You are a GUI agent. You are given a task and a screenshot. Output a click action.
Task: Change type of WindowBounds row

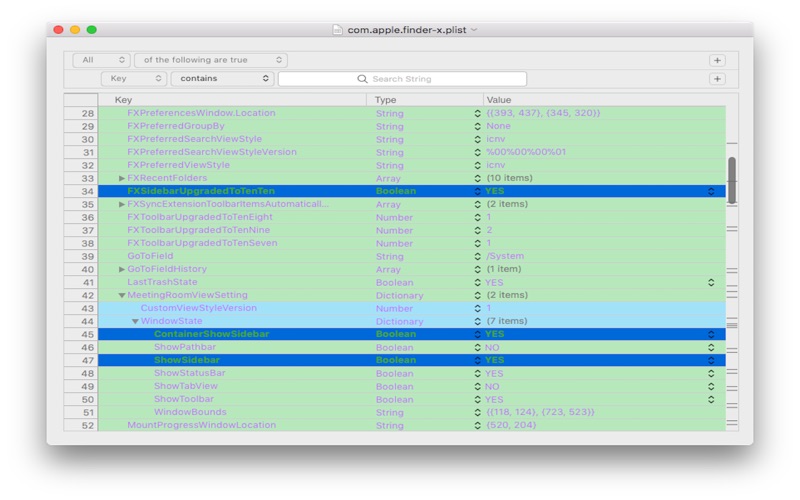477,412
